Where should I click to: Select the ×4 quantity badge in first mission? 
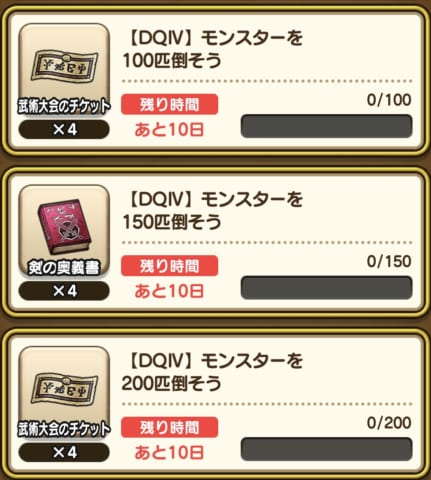[x=64, y=129]
